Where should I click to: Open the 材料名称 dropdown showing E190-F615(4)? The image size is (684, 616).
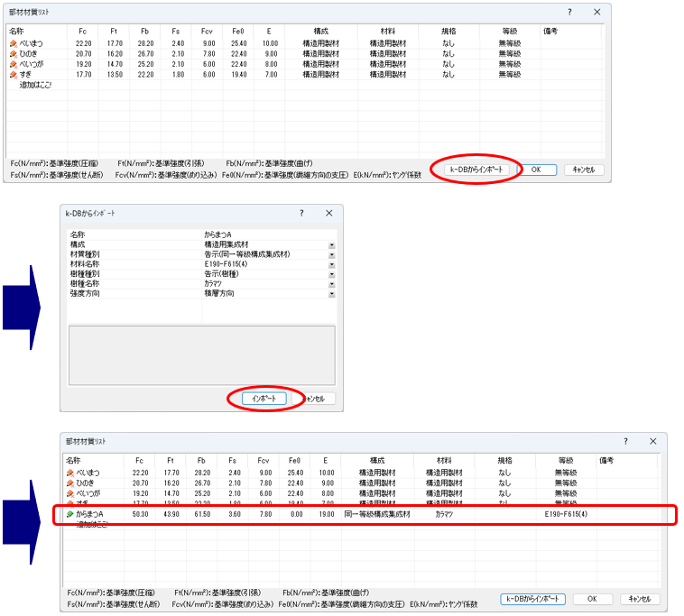point(331,264)
